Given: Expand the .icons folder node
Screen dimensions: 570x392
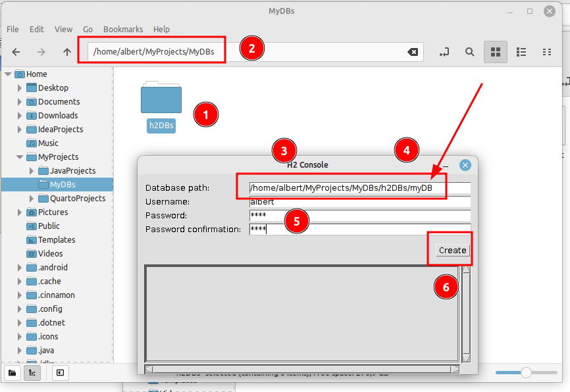Looking at the screenshot, I should click(20, 336).
